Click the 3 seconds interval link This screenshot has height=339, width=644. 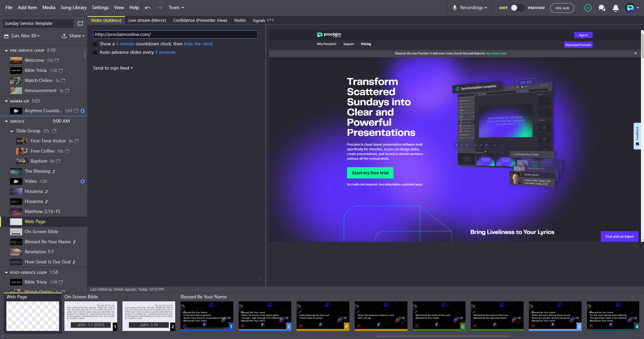click(x=165, y=52)
